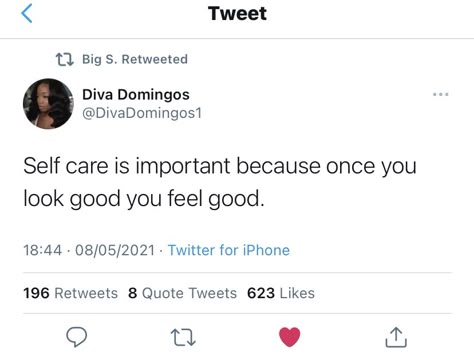View the 623 Likes list

(281, 293)
